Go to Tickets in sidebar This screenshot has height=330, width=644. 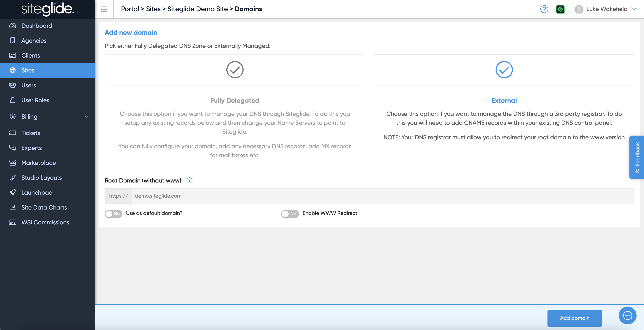[x=31, y=133]
